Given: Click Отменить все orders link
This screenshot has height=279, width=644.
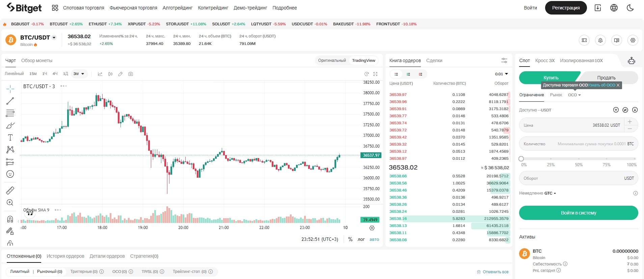Looking at the screenshot, I should point(492,272).
